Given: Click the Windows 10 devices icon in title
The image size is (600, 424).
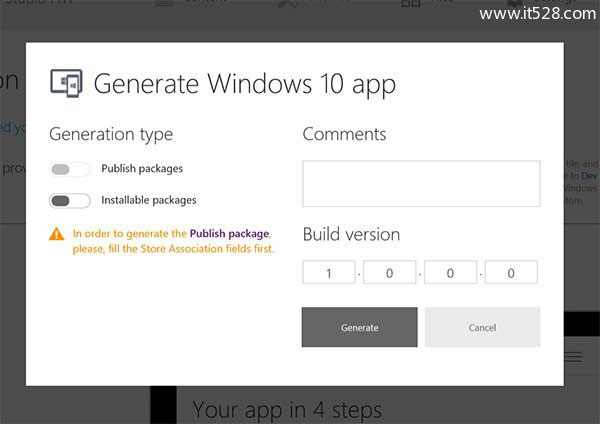Looking at the screenshot, I should [x=66, y=83].
